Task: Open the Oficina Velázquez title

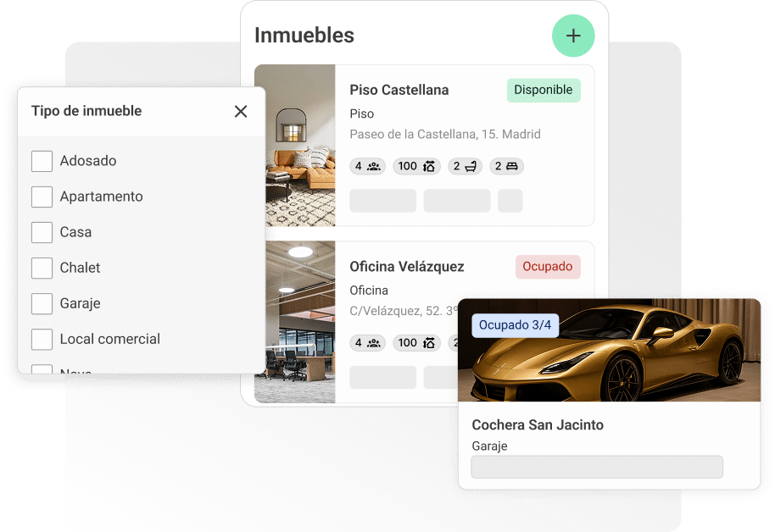Action: (407, 267)
